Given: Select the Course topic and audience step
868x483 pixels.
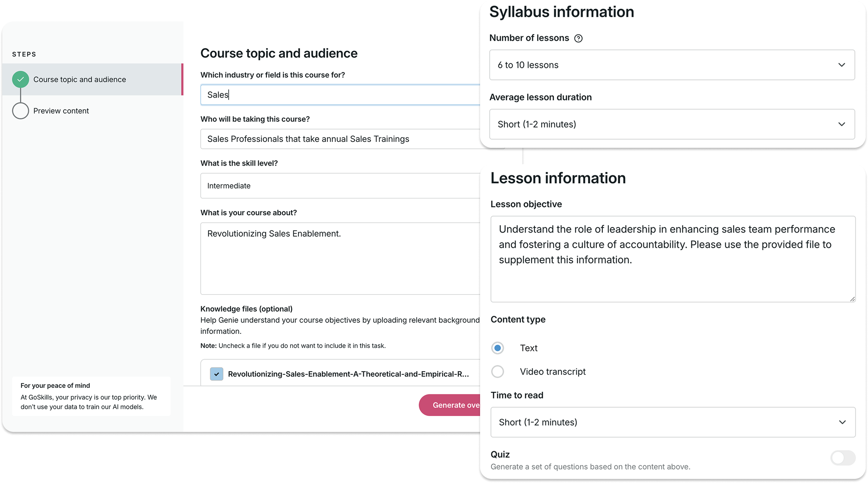Looking at the screenshot, I should 80,79.
